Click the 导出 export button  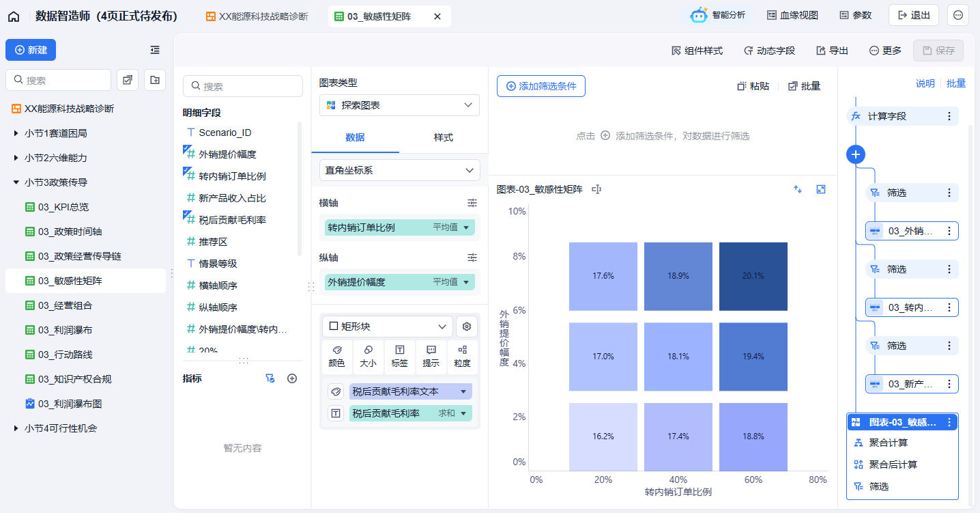pos(832,51)
